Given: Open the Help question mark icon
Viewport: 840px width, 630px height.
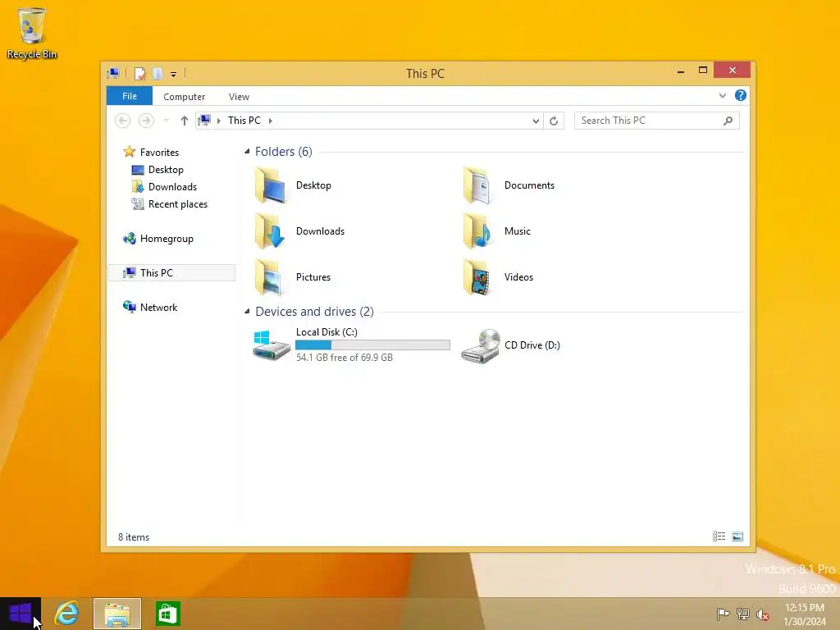Looking at the screenshot, I should [741, 95].
